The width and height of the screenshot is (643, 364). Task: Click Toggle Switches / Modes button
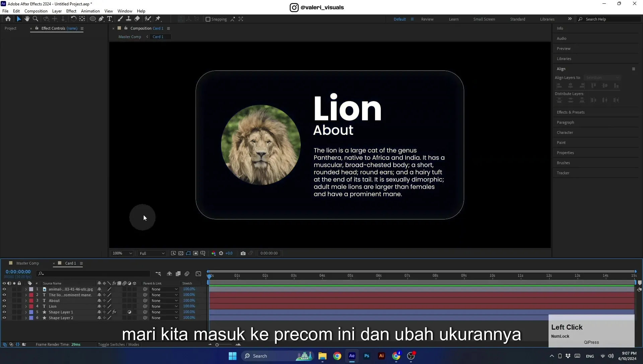coord(119,345)
